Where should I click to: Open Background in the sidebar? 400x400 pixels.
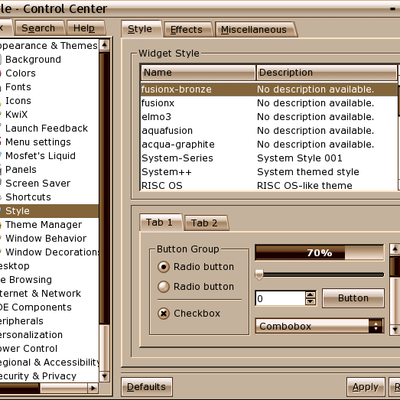click(x=33, y=59)
